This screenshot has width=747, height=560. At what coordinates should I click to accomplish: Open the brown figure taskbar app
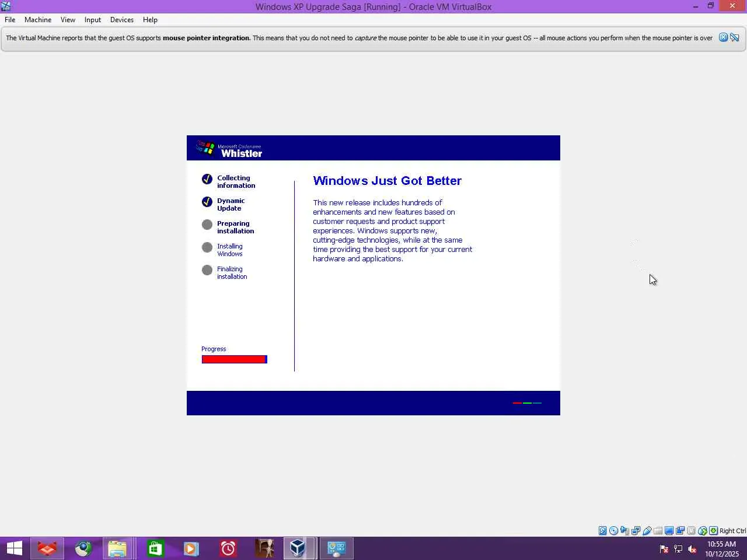click(x=264, y=548)
